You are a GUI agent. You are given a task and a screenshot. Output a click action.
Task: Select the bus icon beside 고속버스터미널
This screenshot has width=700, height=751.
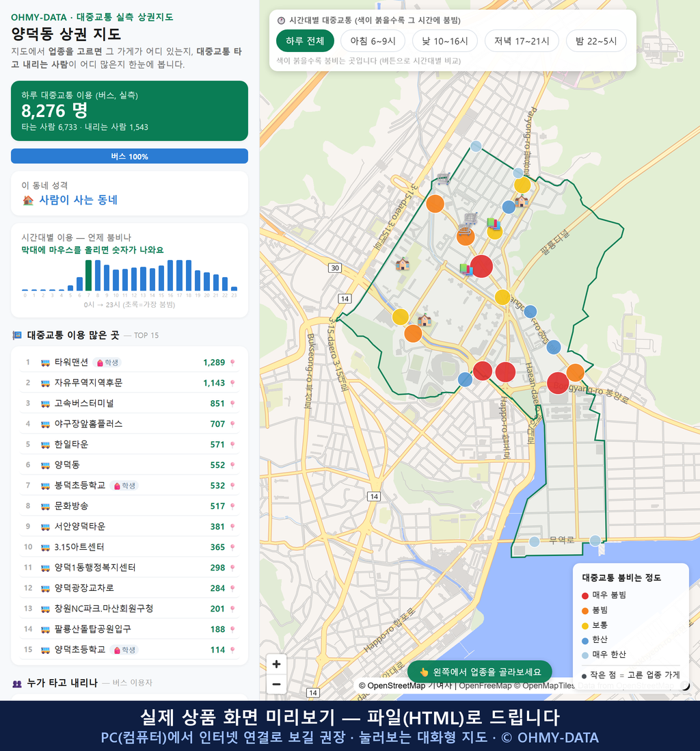click(x=46, y=404)
